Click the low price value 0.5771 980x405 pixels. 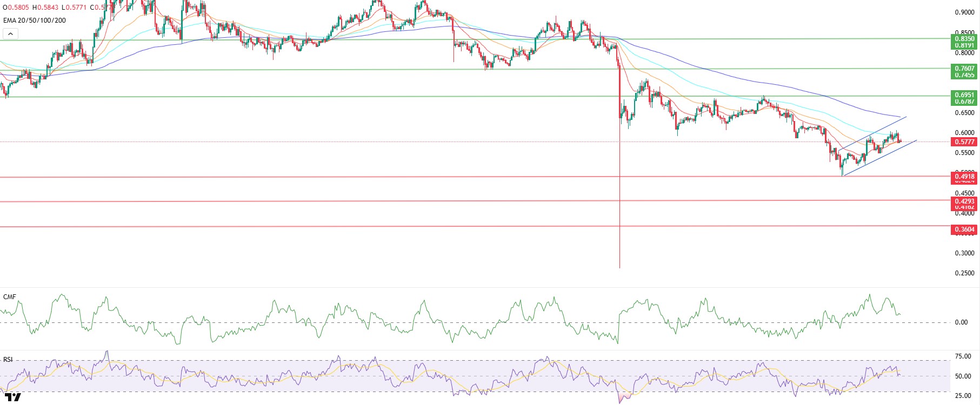[76, 8]
